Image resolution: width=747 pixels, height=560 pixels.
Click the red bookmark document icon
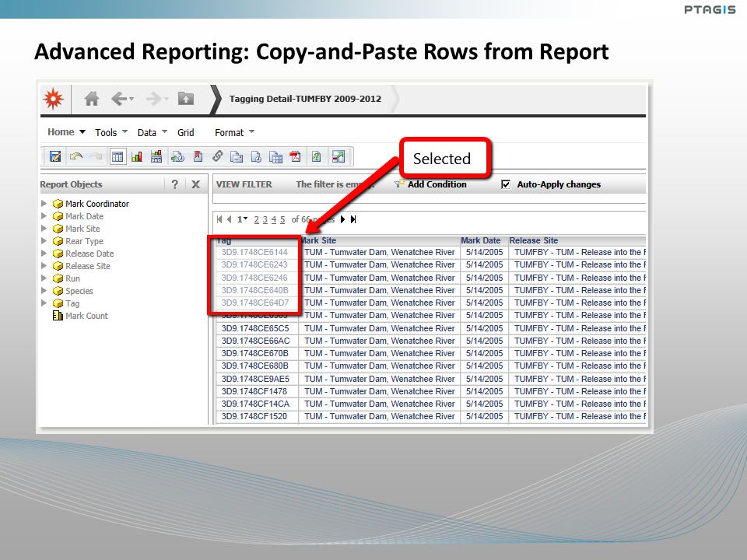point(198,156)
